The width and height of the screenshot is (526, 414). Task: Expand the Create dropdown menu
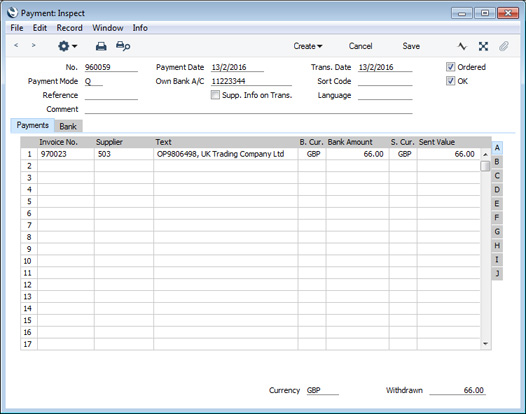(x=308, y=46)
